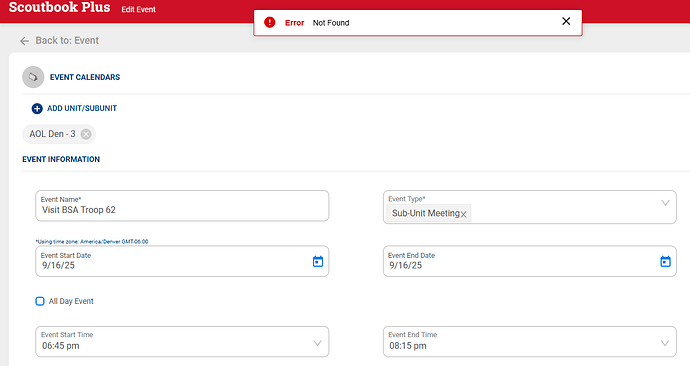This screenshot has height=366, width=690.
Task: Remove Sub-Unit Meeting from Event Type
Action: pyautogui.click(x=463, y=214)
